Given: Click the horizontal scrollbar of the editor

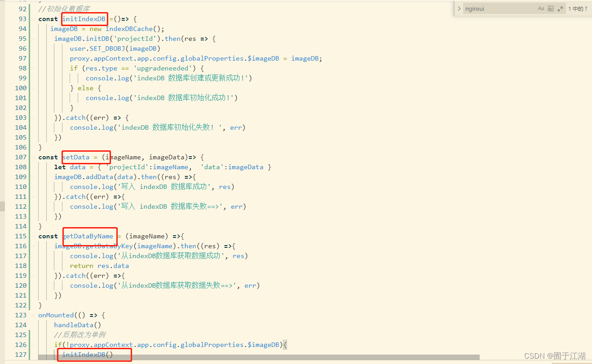Looking at the screenshot, I should [259, 357].
